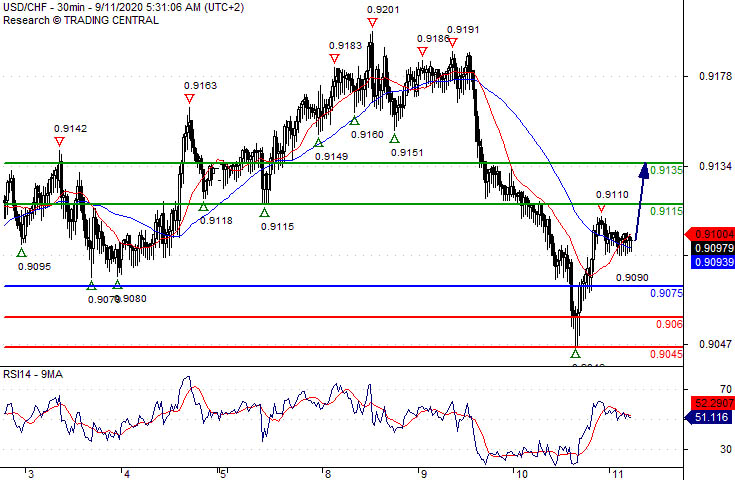Click the 0.9142 price label
This screenshot has width=735, height=480.
point(70,128)
